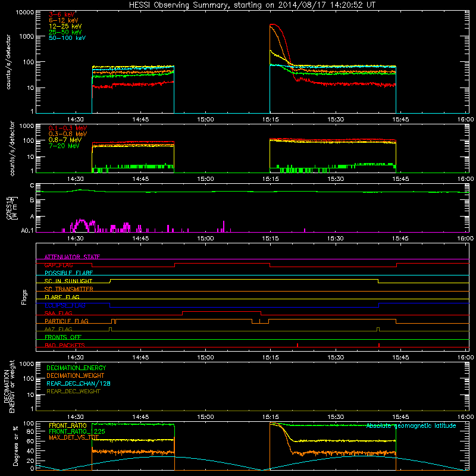
Task: Pick the POSSIBLE_FLARE flag label
Action: pos(68,273)
